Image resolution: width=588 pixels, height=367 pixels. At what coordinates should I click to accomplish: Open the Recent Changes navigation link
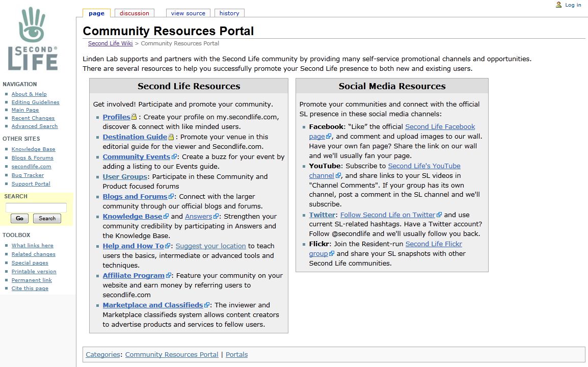33,118
